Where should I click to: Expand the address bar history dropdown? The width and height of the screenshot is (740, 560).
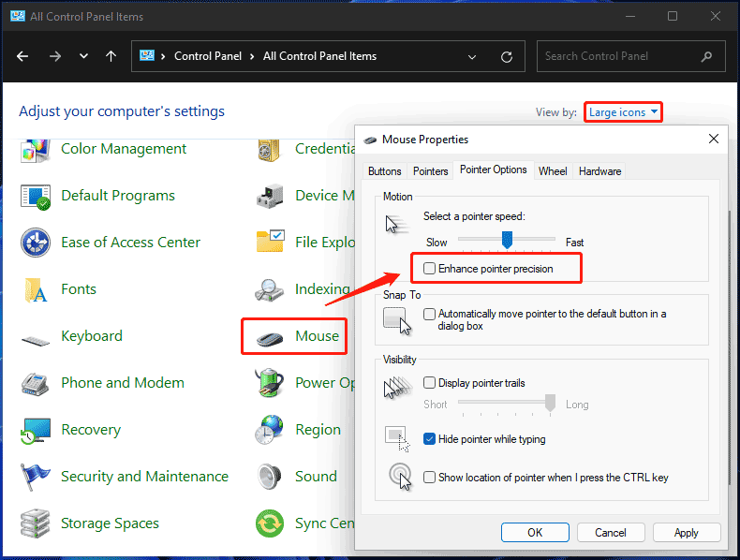(471, 57)
